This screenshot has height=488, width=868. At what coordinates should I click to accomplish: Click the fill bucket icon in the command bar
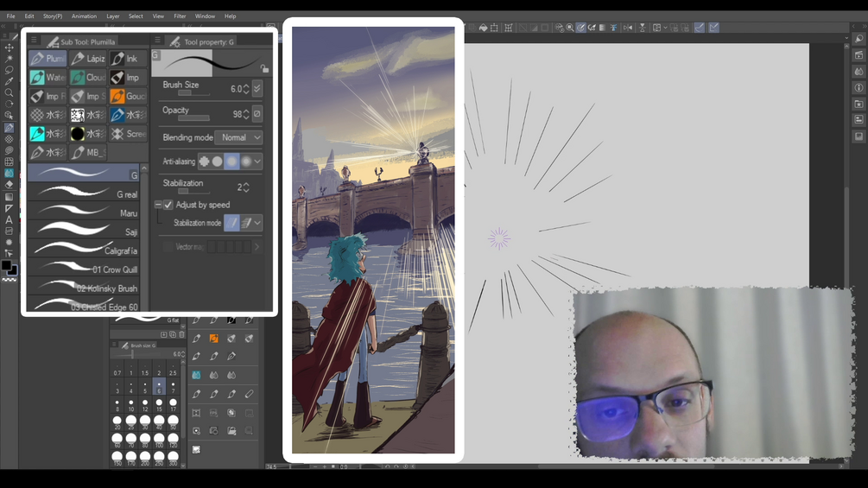(484, 28)
